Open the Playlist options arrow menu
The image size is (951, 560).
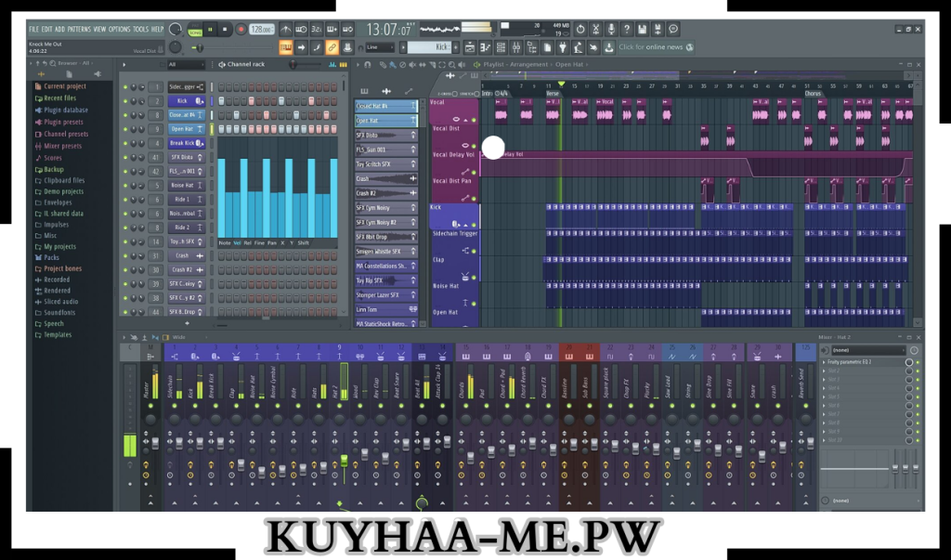click(358, 64)
